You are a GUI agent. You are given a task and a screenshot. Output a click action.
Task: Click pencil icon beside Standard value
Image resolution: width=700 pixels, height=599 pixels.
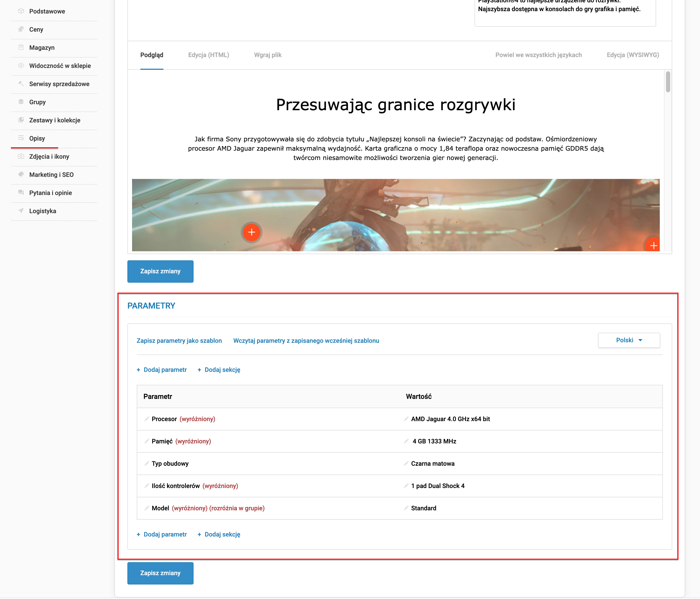(x=406, y=508)
